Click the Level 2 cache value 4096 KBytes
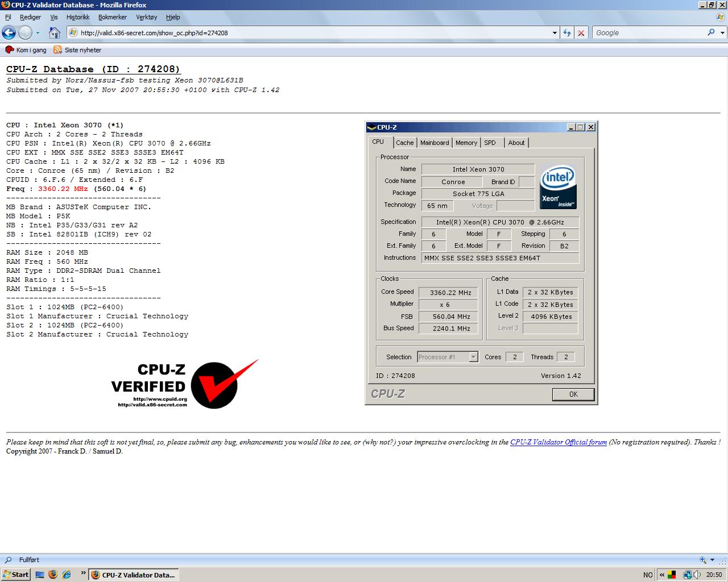 click(x=551, y=317)
